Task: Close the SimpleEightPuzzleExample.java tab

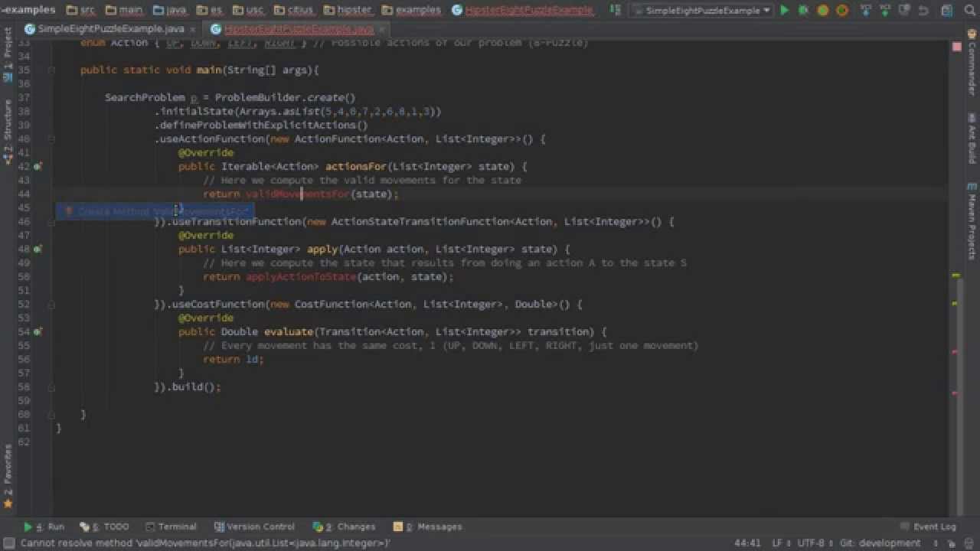Action: 192,29
